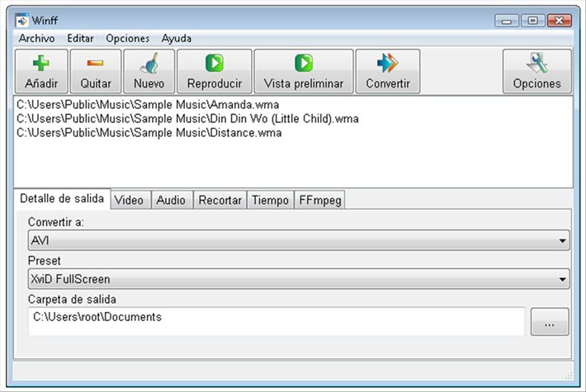Switch to the Video tab
The width and height of the screenshot is (586, 392).
129,200
